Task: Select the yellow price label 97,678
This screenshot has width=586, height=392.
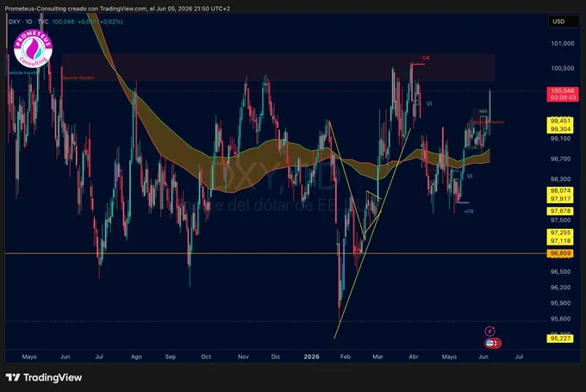Action: 560,211
